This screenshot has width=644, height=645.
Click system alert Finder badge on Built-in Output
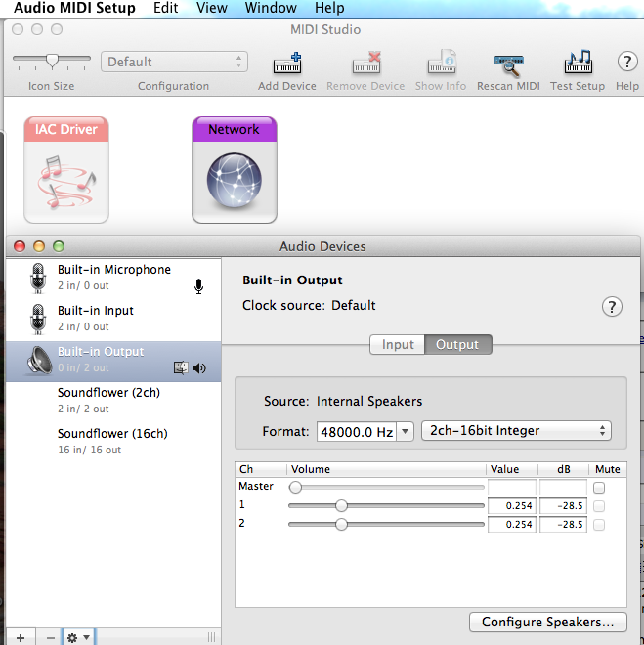(x=181, y=367)
